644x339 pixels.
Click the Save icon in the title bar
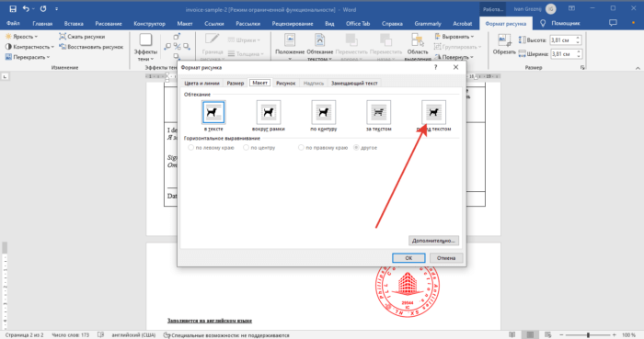coord(13,8)
